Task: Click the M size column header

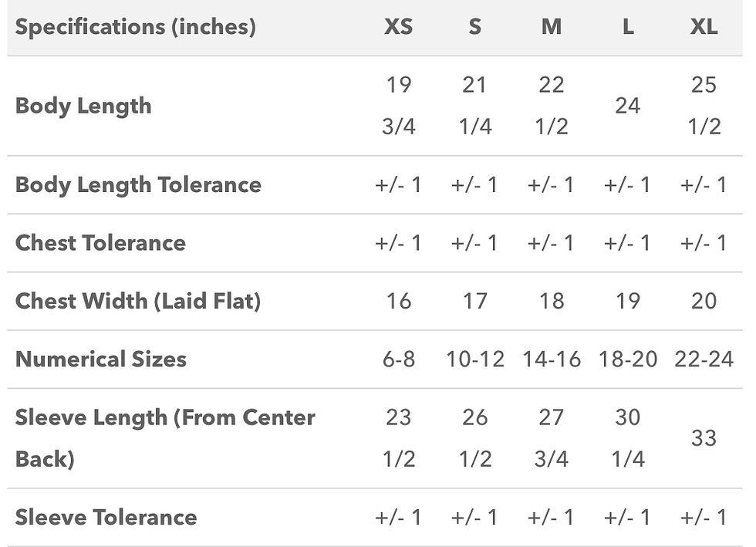Action: coord(551,27)
